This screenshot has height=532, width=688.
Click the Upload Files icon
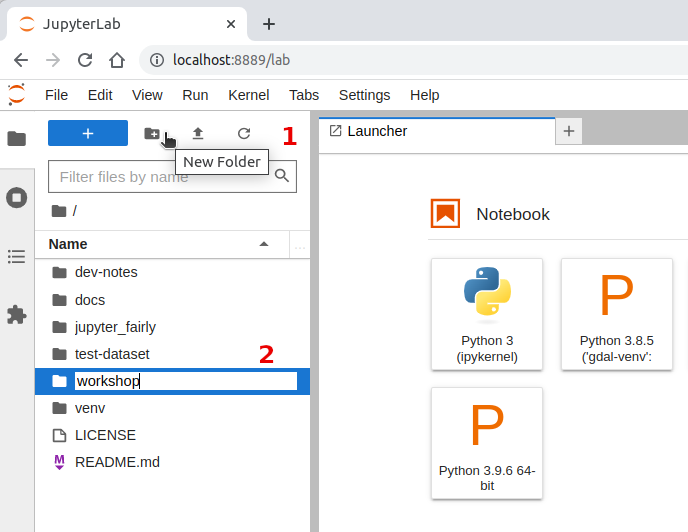pos(198,133)
